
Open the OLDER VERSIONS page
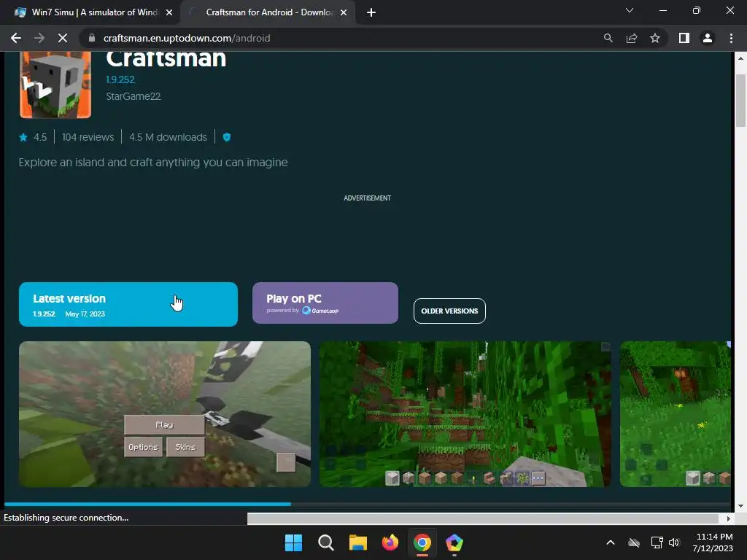click(449, 311)
